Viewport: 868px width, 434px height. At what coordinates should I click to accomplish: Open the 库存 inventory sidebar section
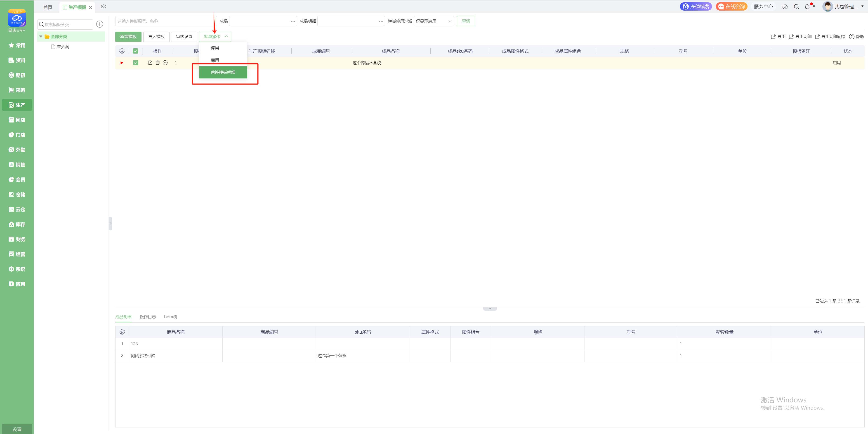[x=17, y=224]
